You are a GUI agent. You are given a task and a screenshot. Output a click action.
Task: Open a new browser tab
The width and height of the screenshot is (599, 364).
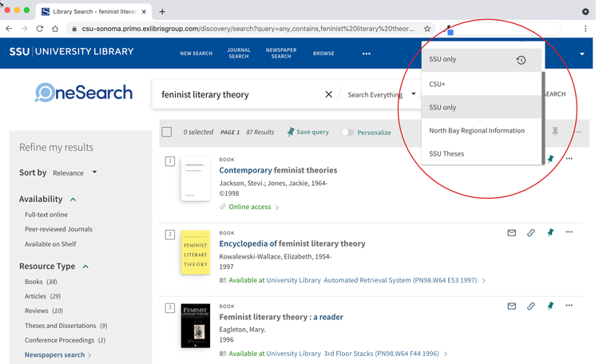click(x=162, y=11)
